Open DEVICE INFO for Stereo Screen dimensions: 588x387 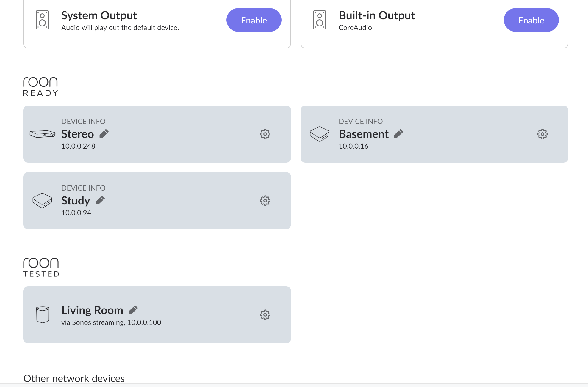(x=83, y=121)
